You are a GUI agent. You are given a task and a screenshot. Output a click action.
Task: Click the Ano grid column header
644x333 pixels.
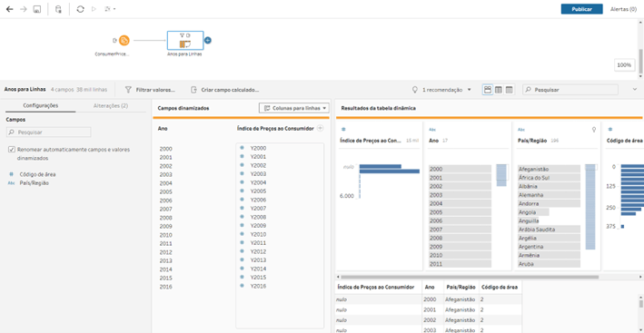tap(432, 287)
